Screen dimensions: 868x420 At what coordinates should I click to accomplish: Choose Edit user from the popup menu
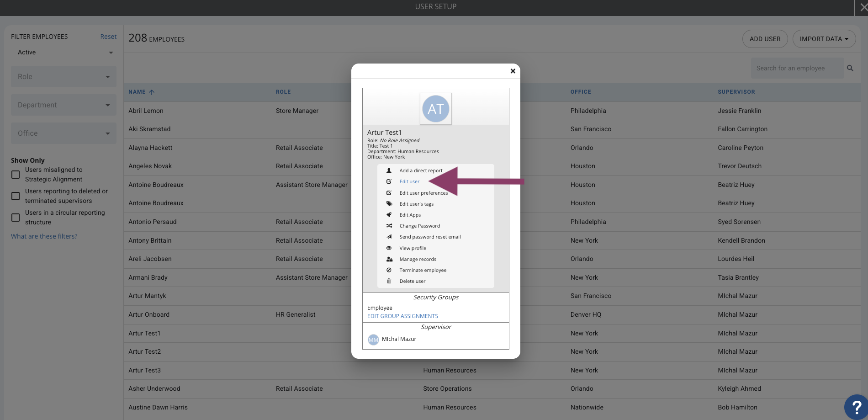point(409,181)
